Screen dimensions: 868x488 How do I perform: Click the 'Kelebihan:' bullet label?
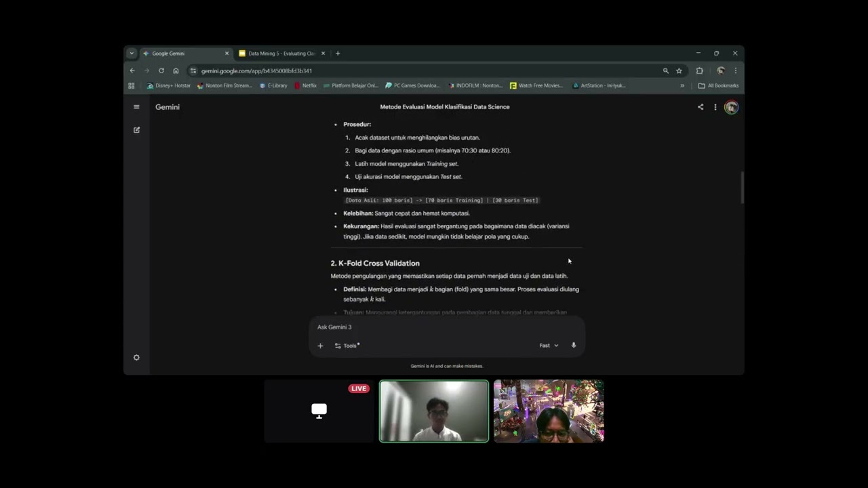pos(358,213)
